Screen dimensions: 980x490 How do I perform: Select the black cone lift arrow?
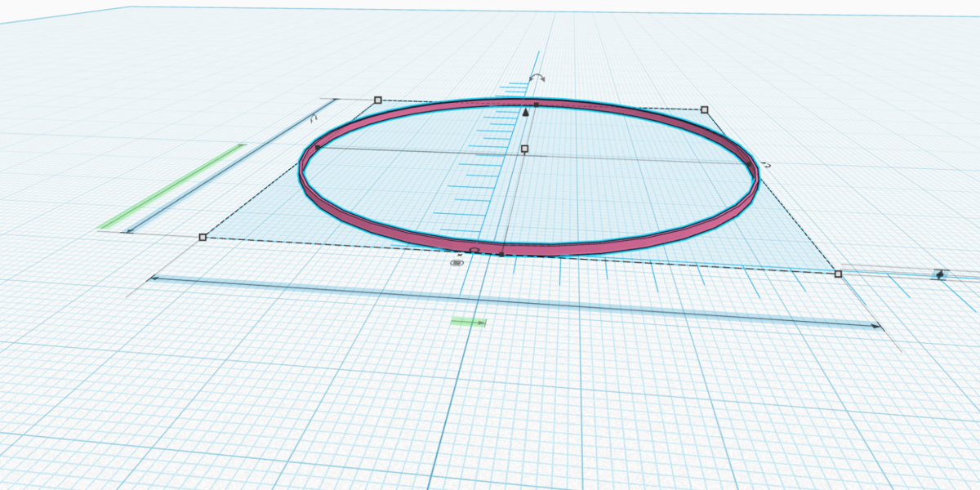(525, 112)
